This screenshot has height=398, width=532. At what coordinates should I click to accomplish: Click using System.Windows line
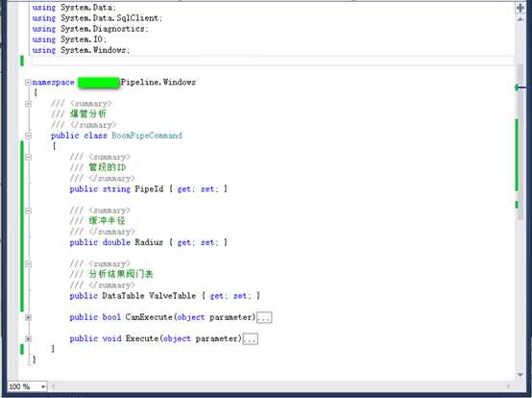(81, 50)
